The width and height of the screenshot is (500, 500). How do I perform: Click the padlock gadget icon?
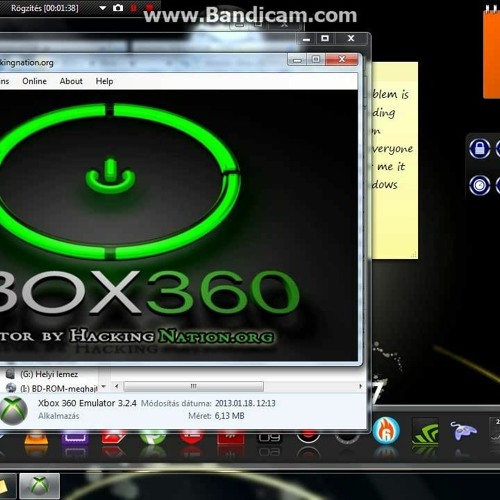point(480,149)
